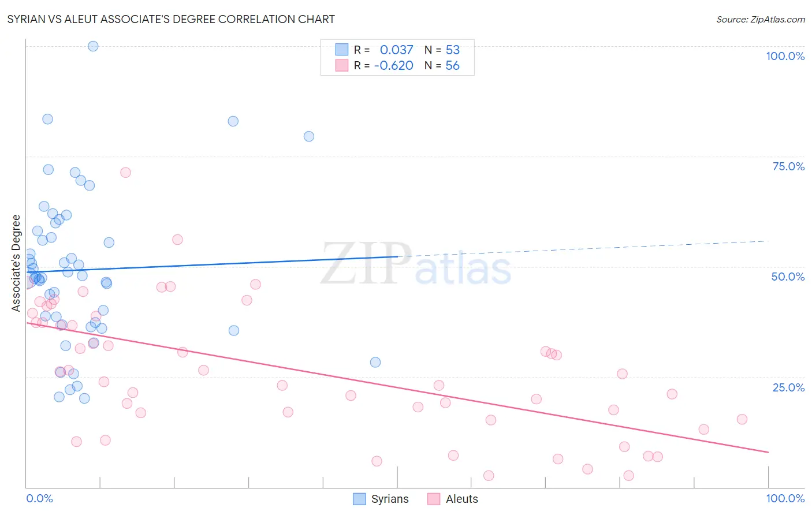
Task: Click the 100.0% x-axis label
Action: (785, 498)
